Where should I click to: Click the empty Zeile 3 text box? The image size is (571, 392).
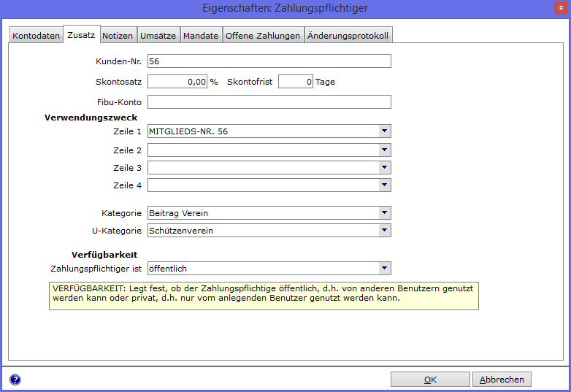pos(263,167)
